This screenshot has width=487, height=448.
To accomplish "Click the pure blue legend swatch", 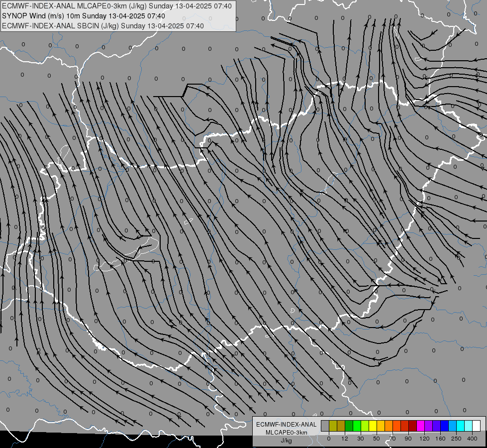I will pyautogui.click(x=444, y=426).
